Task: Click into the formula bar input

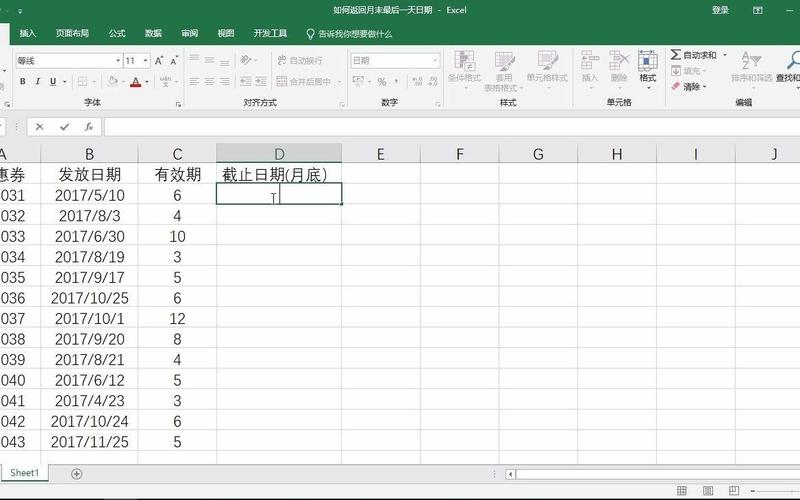Action: pos(452,127)
